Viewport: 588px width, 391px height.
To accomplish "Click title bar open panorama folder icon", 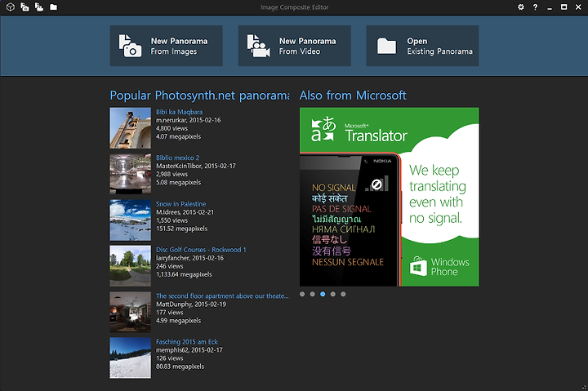I will point(54,7).
